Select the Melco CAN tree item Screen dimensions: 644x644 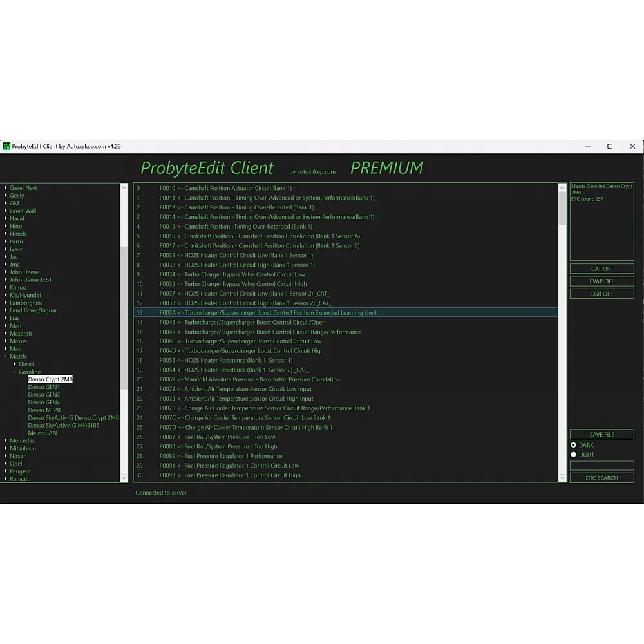(x=43, y=433)
